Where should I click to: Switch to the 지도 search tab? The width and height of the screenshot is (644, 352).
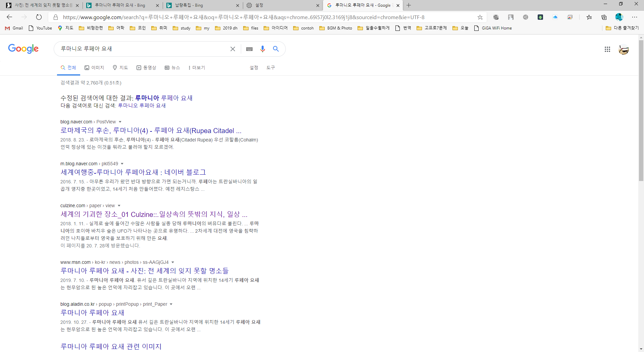pos(120,68)
